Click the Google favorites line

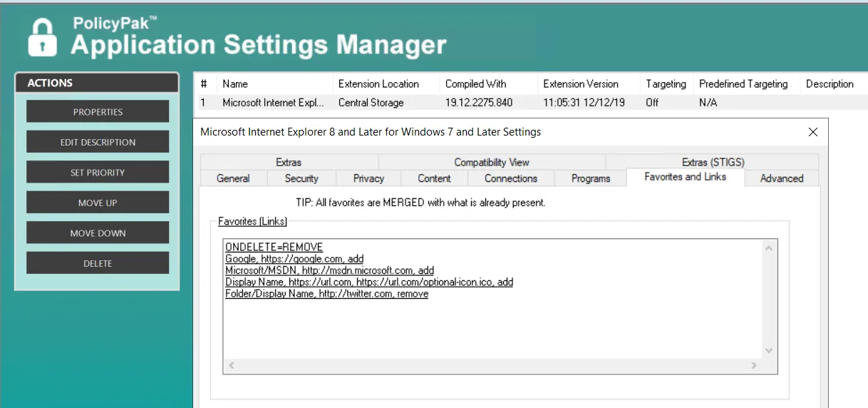[x=294, y=259]
